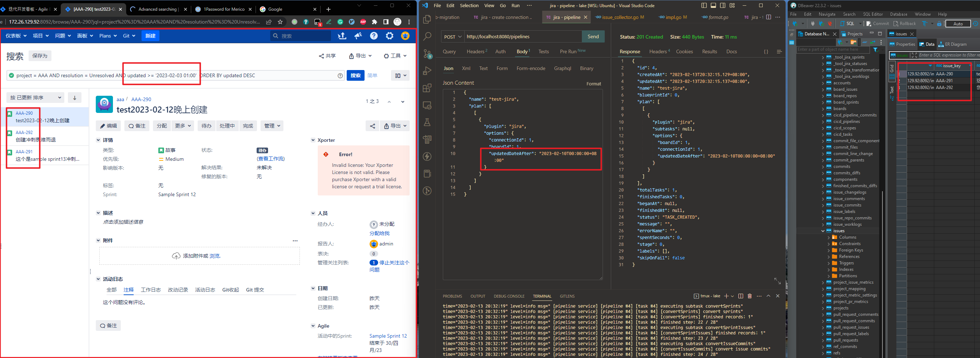Open the Chrome Extensions puzzle icon
980x358 pixels.
[374, 22]
